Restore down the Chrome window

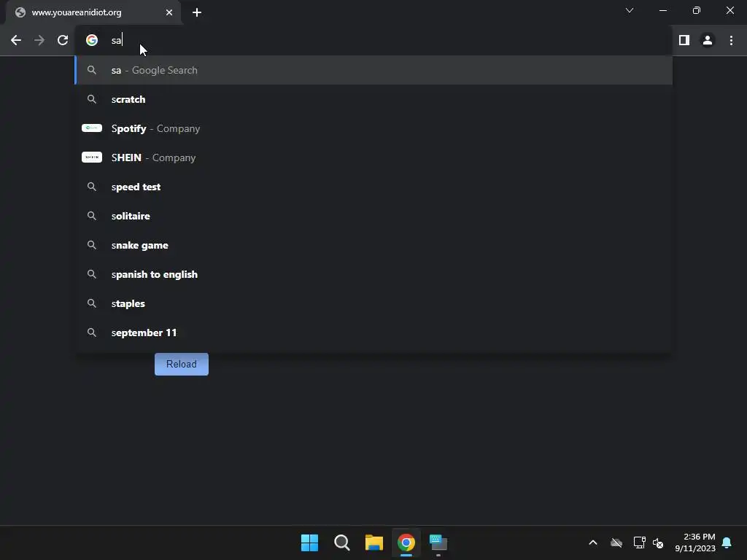[x=697, y=10]
